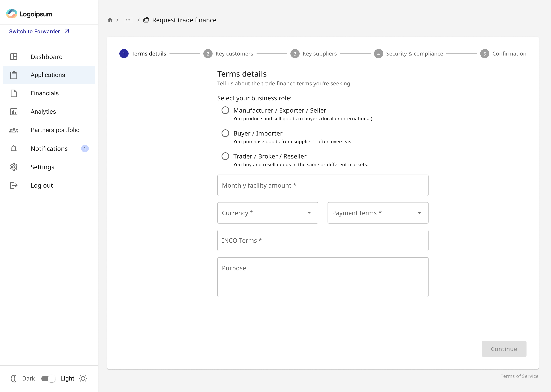Click "You produce and sell goods" description
Viewport: 551px width, 392px height.
point(303,119)
